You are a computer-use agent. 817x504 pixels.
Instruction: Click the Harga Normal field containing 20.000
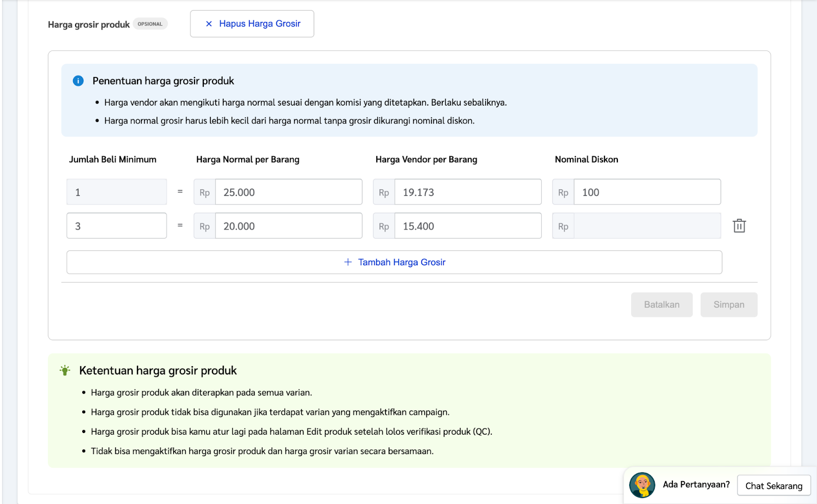[289, 225]
